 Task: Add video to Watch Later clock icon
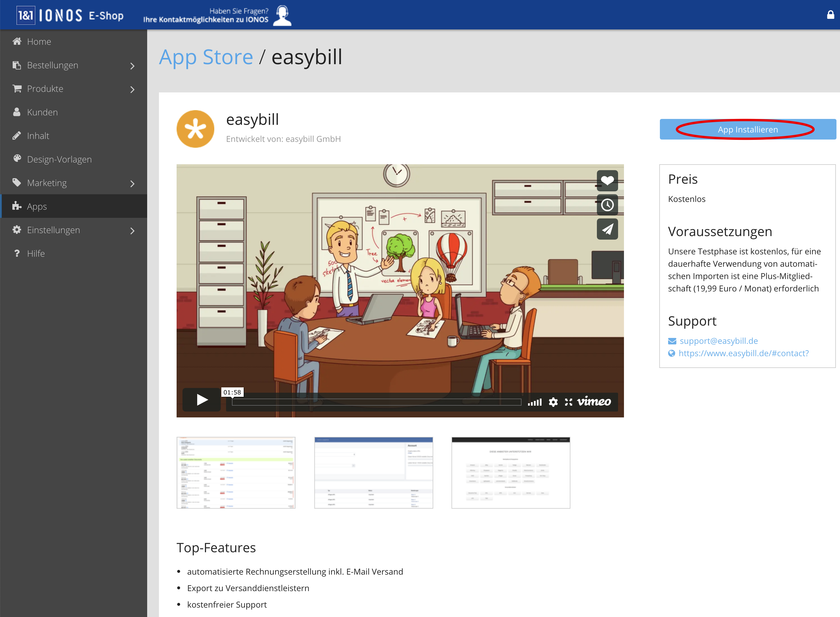[607, 205]
